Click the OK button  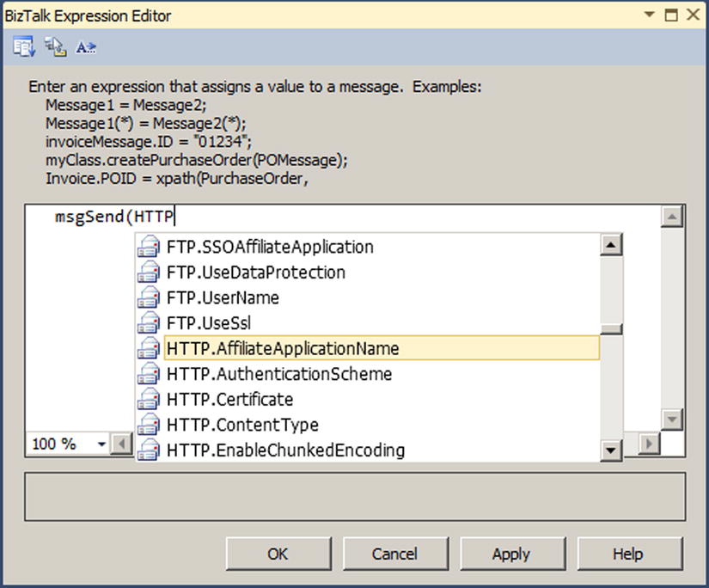278,554
